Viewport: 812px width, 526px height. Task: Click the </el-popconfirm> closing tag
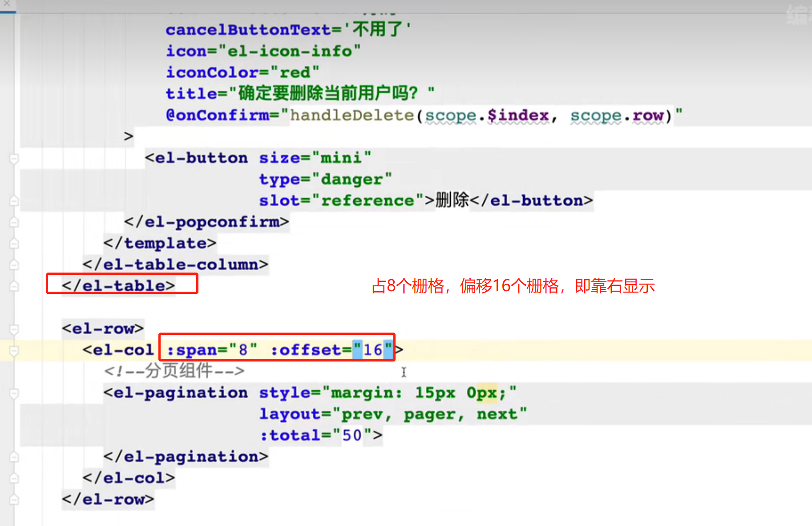207,222
